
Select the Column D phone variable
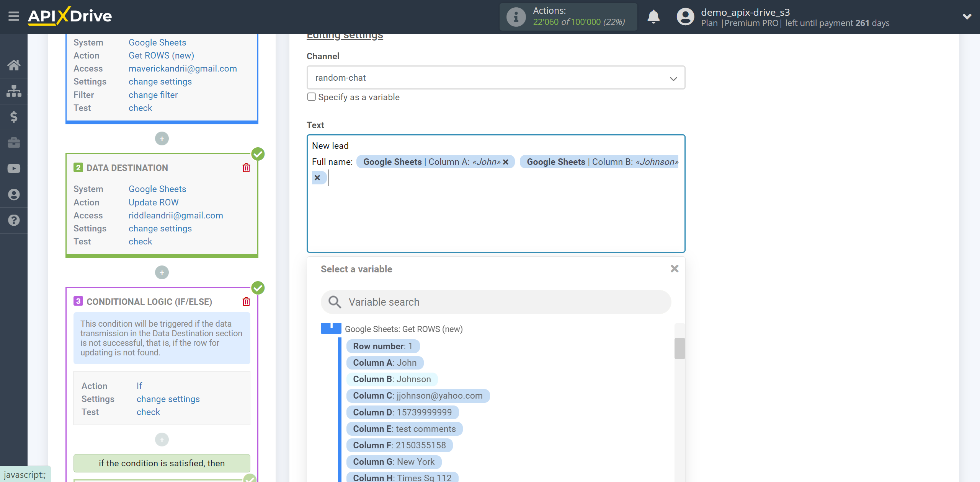pyautogui.click(x=402, y=412)
